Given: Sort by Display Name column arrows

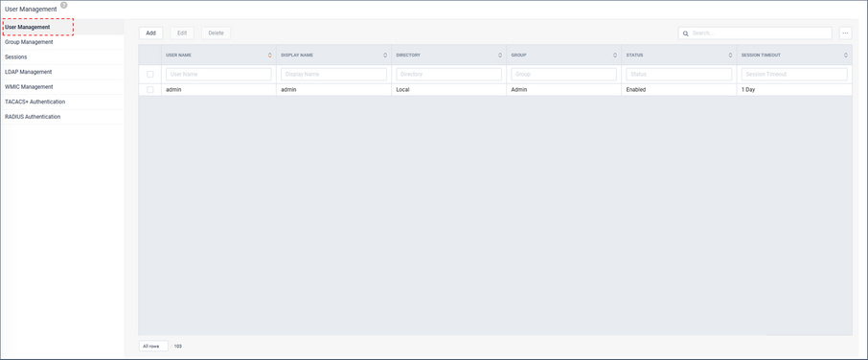Looking at the screenshot, I should 385,56.
